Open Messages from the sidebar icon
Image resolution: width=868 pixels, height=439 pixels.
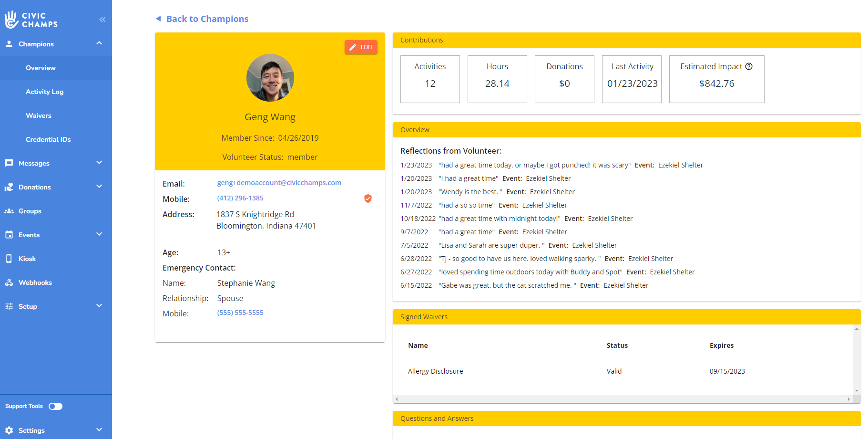pos(10,163)
